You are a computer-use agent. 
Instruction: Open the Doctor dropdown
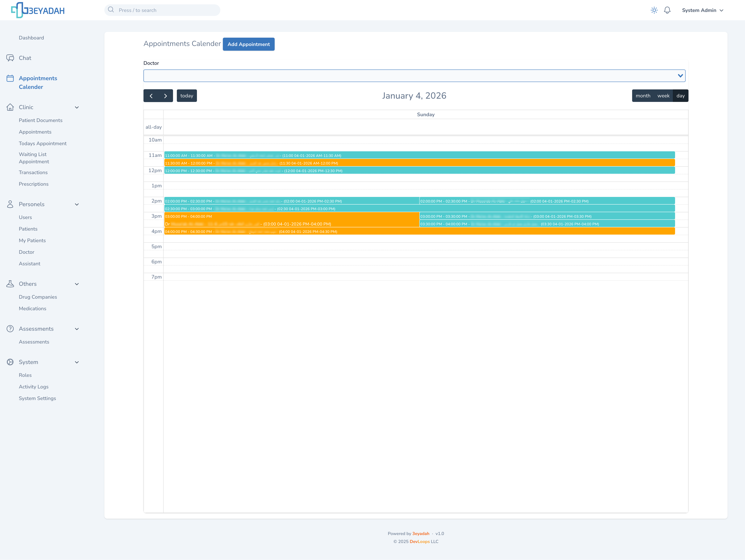point(414,76)
